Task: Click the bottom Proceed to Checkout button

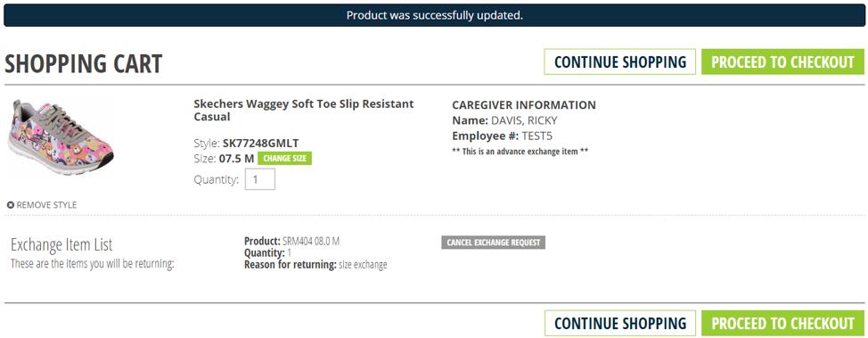Action: 782,323
